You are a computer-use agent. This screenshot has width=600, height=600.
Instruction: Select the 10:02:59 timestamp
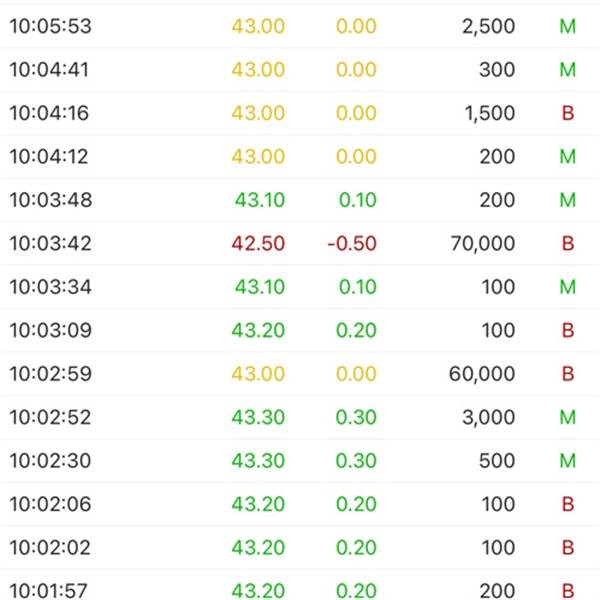[x=51, y=374]
